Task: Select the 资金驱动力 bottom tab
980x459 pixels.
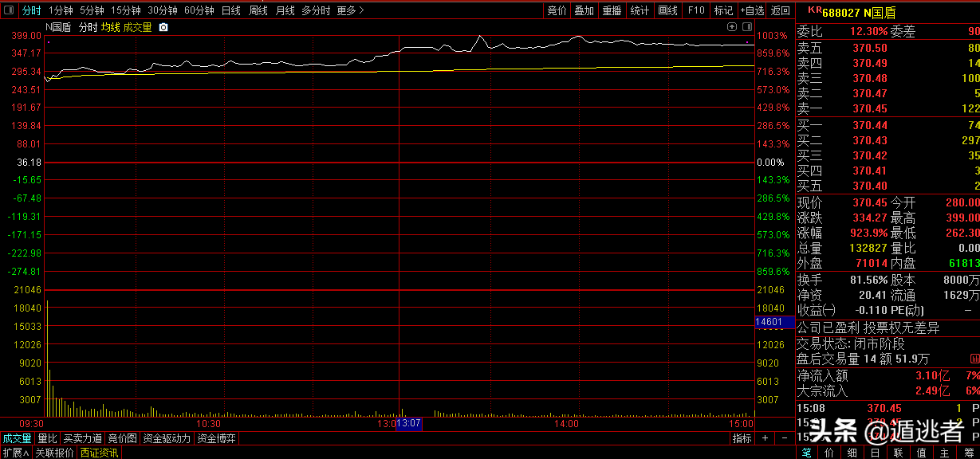Action: 167,438
